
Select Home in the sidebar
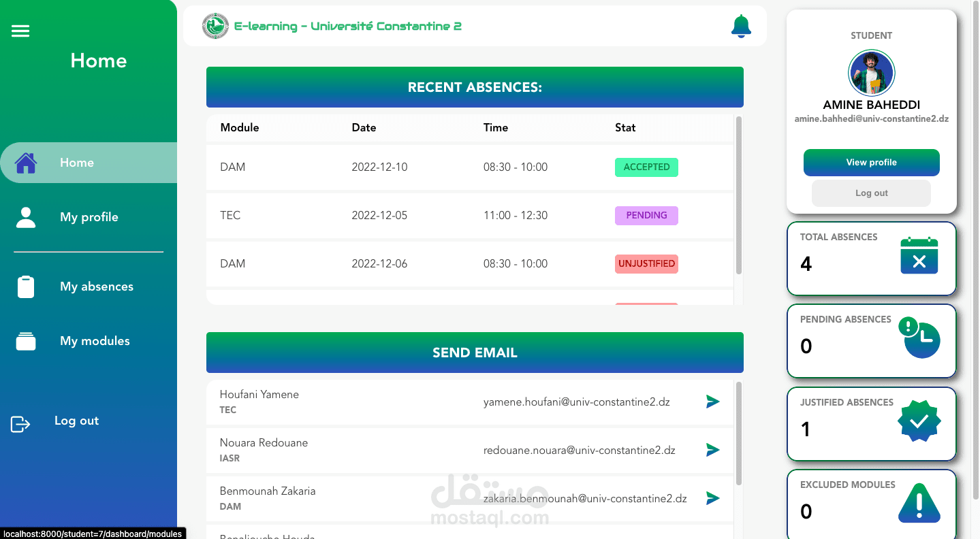click(89, 163)
